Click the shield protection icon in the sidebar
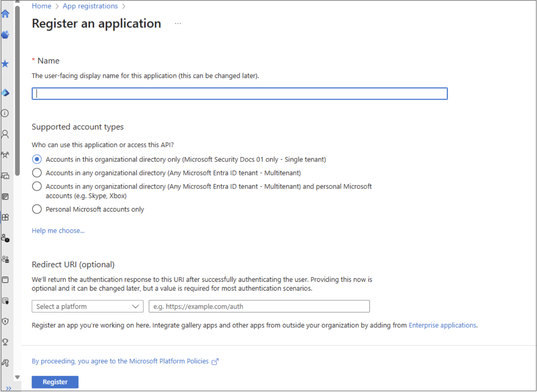The height and width of the screenshot is (392, 537). coord(5,321)
